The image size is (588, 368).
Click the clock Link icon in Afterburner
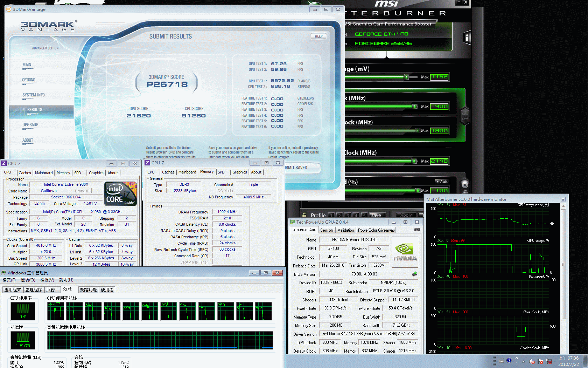(465, 115)
